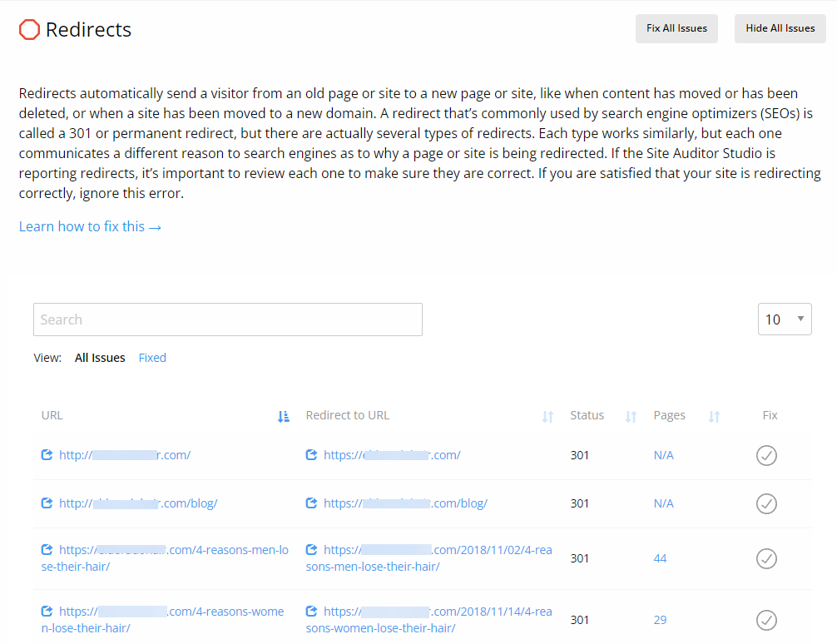Open external icon for 2018/11/14 redirect URL
Screen dimensions: 837x644
click(311, 611)
